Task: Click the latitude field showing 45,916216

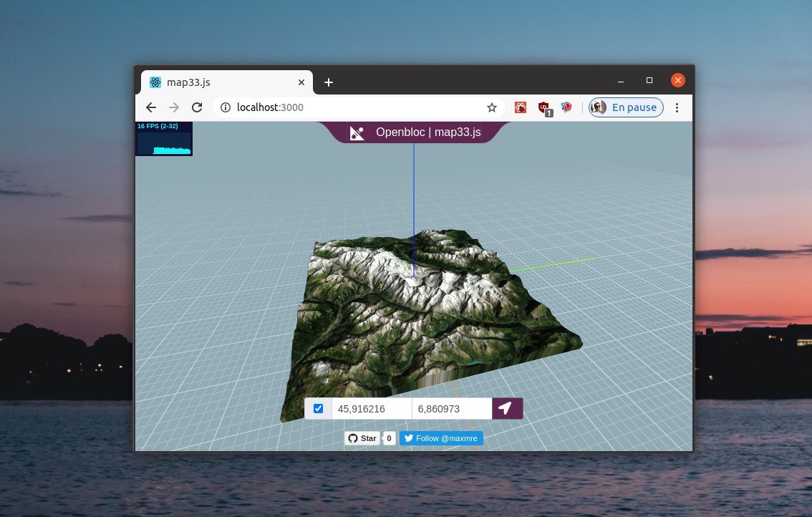Action: coord(372,409)
